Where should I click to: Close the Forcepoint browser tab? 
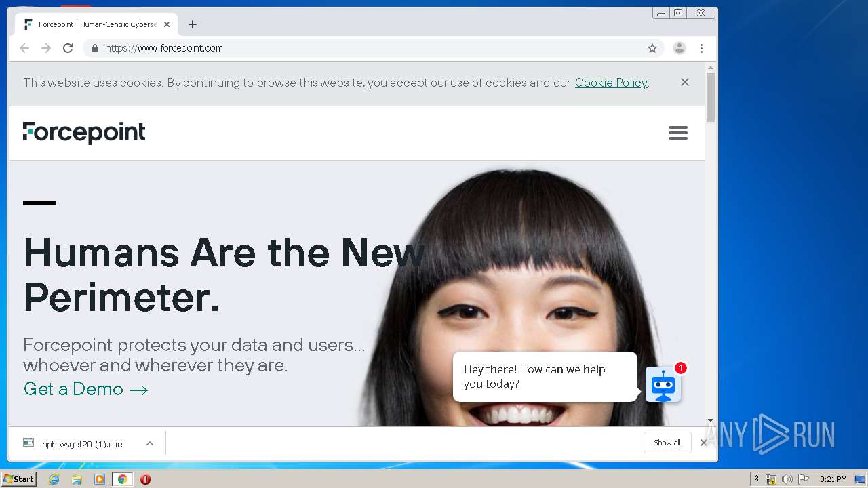click(167, 24)
